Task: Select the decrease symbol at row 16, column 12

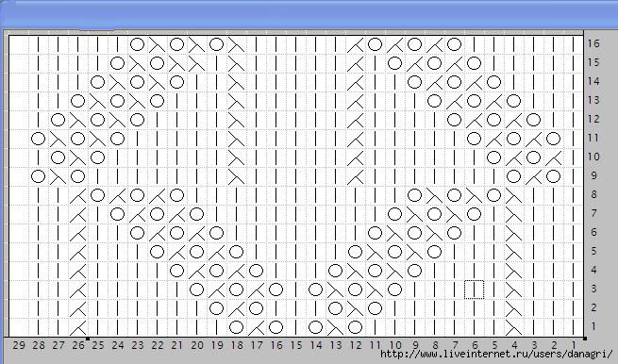Action: pos(355,44)
